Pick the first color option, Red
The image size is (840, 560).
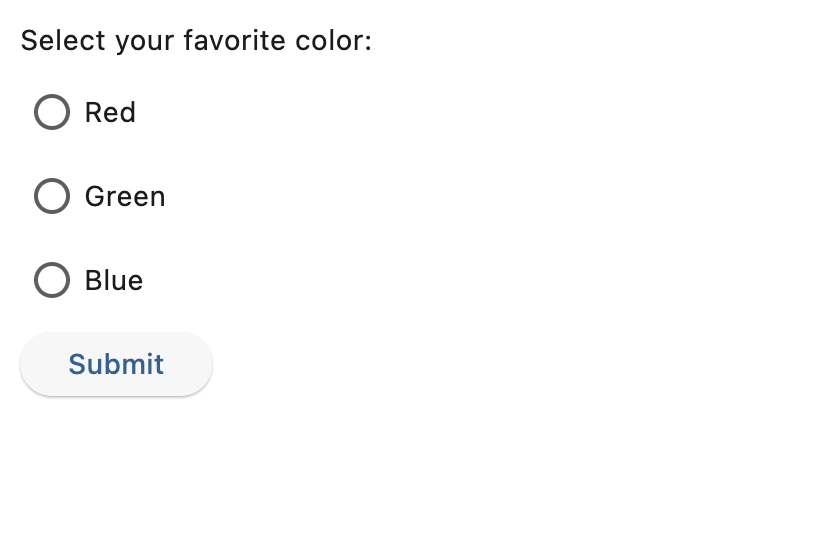(x=52, y=112)
